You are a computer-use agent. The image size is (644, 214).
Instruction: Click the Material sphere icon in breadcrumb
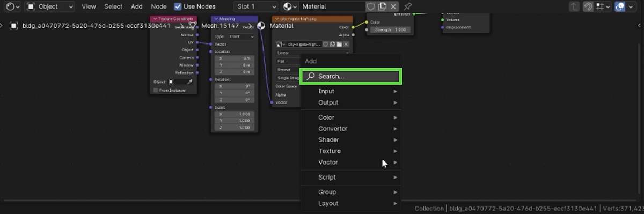(x=261, y=25)
